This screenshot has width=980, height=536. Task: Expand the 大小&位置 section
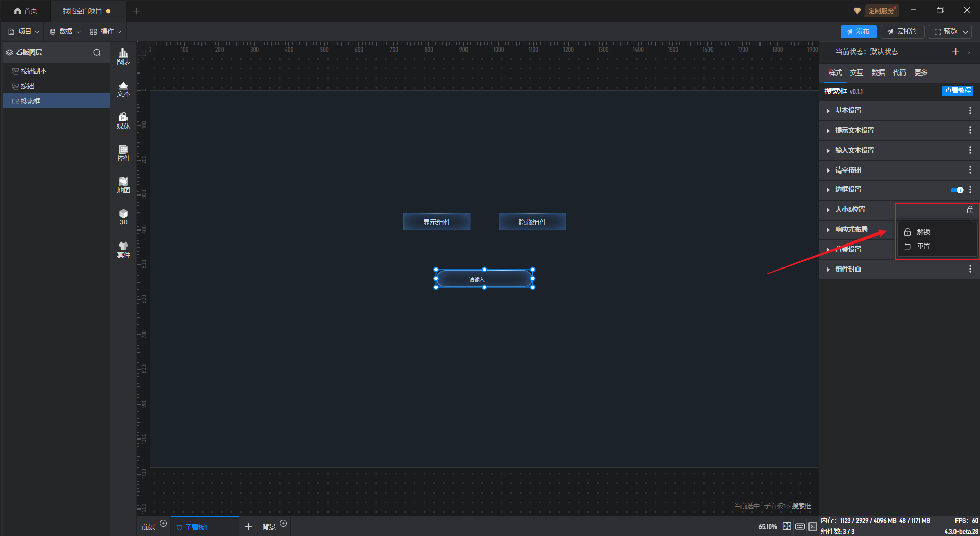828,210
